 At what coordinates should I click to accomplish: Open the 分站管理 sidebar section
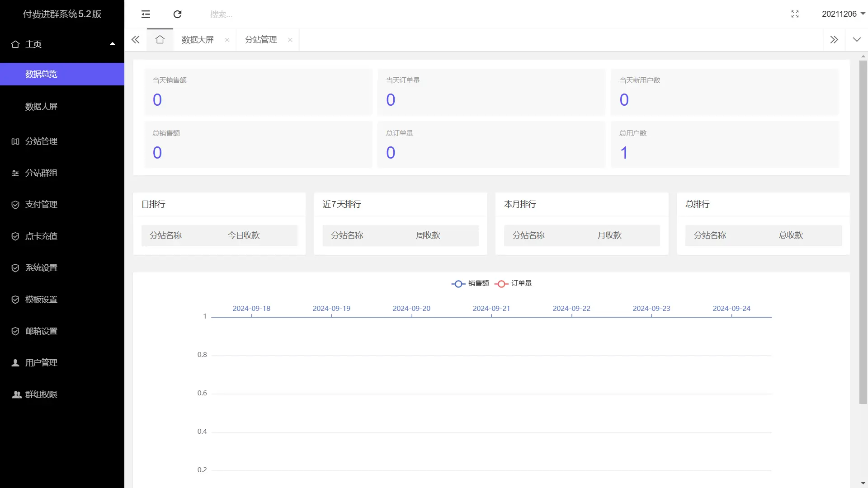click(x=41, y=141)
